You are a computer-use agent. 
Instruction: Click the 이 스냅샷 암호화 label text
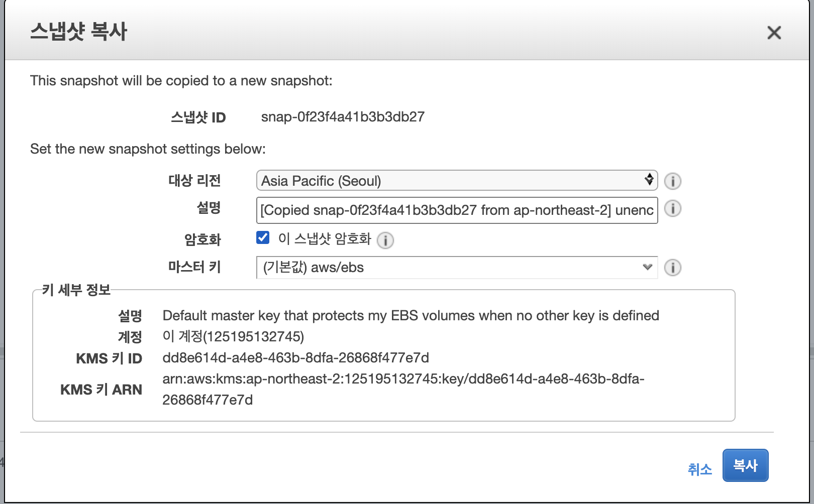[325, 238]
